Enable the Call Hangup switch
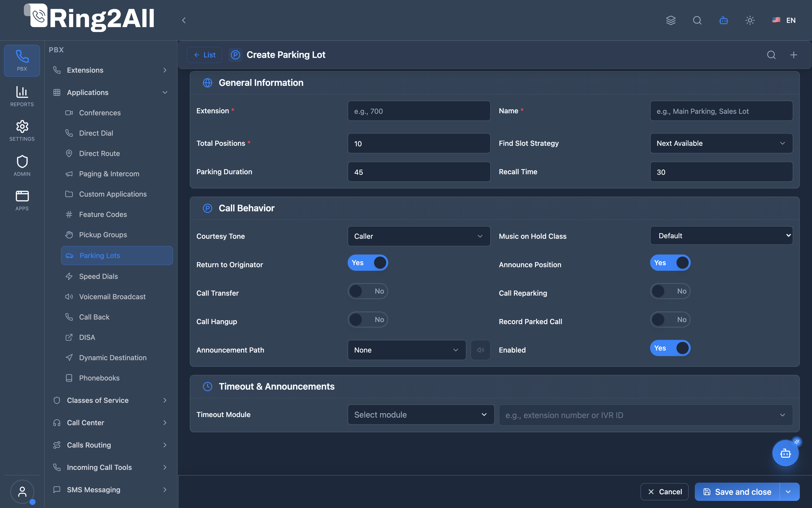 click(x=368, y=320)
